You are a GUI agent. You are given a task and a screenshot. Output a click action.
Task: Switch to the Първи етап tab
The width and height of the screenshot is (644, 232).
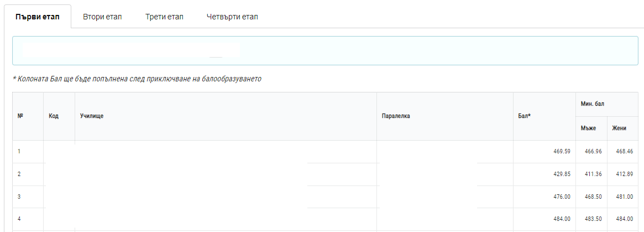coord(38,17)
